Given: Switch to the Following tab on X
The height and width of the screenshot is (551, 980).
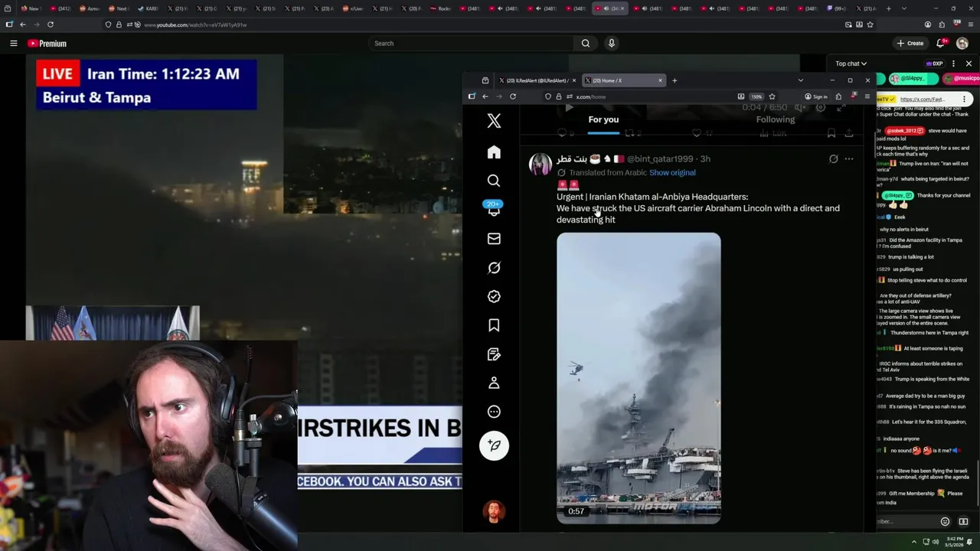Looking at the screenshot, I should pos(776,119).
